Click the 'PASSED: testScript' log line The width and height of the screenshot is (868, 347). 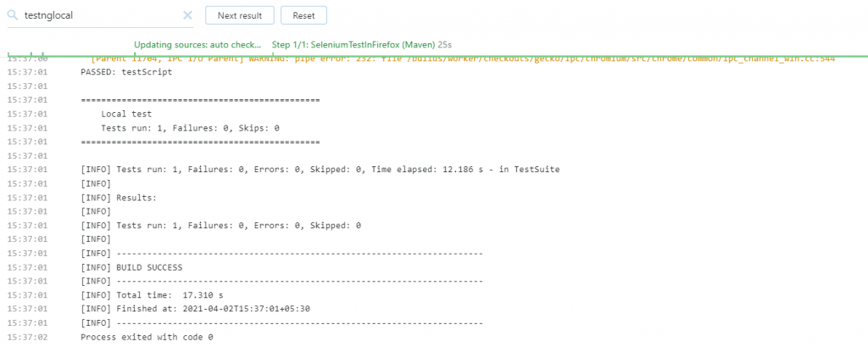pos(125,72)
